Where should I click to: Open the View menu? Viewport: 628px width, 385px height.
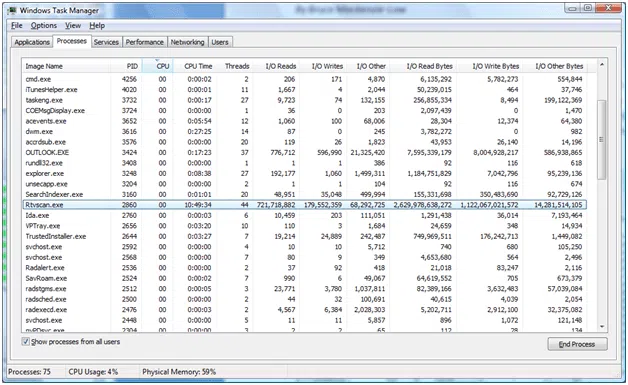click(73, 26)
